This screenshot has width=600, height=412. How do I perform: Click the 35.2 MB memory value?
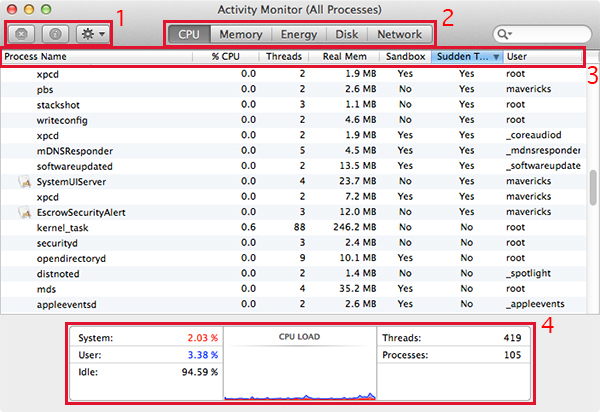click(x=358, y=288)
